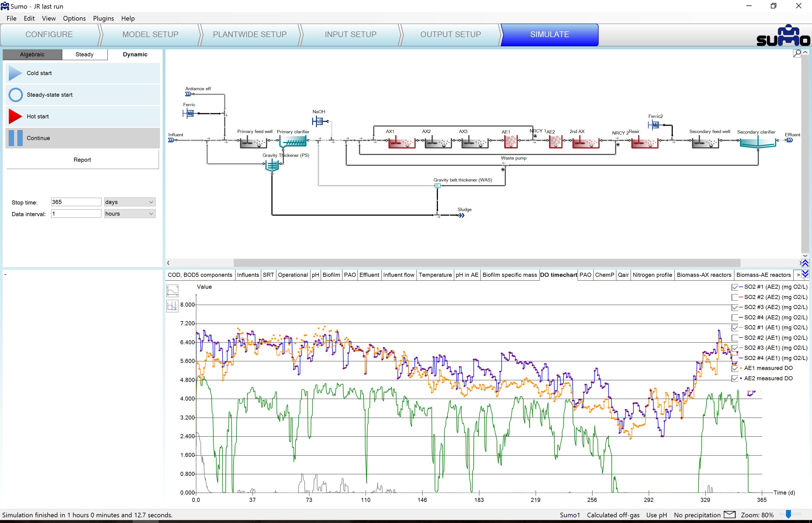
Task: Uncheck AE1 measured DO series
Action: [735, 368]
